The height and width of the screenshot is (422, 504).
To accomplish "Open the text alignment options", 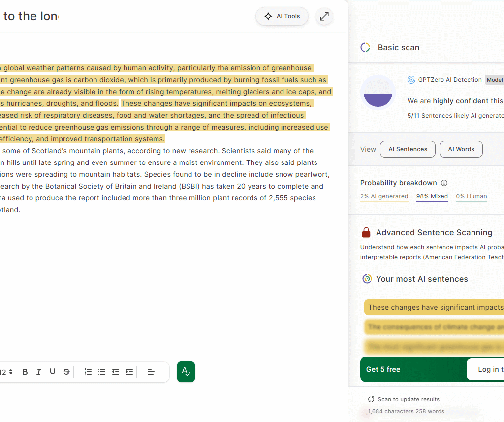I will point(151,372).
